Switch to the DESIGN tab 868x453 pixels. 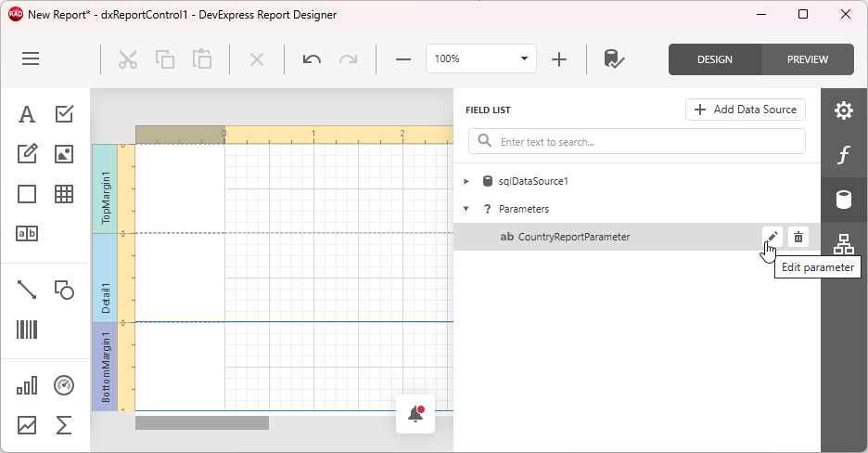point(715,59)
